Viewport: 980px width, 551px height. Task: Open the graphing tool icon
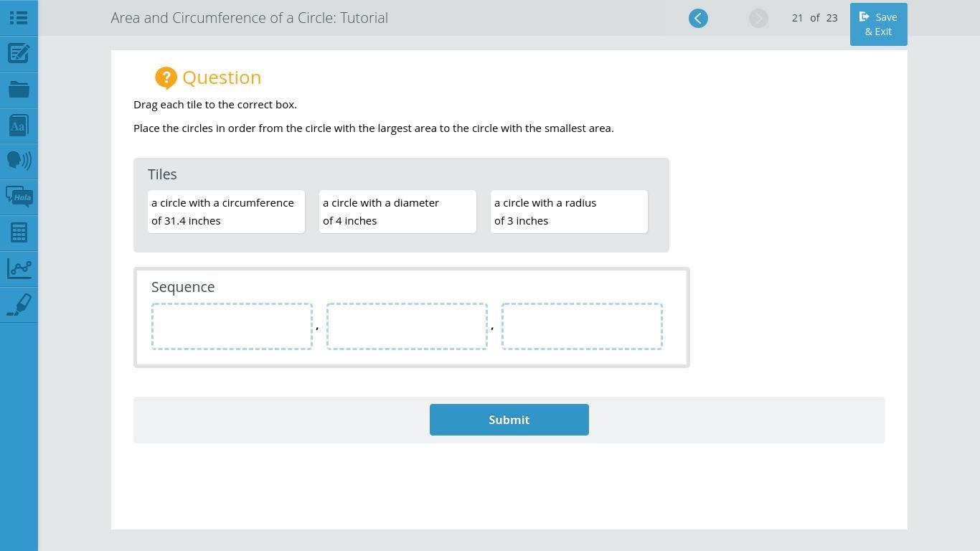click(19, 268)
